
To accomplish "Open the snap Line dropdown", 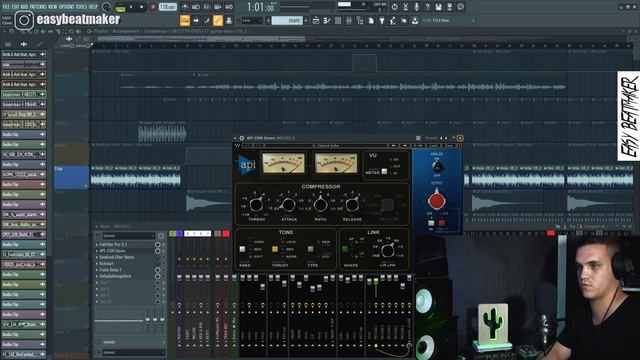I will (251, 20).
